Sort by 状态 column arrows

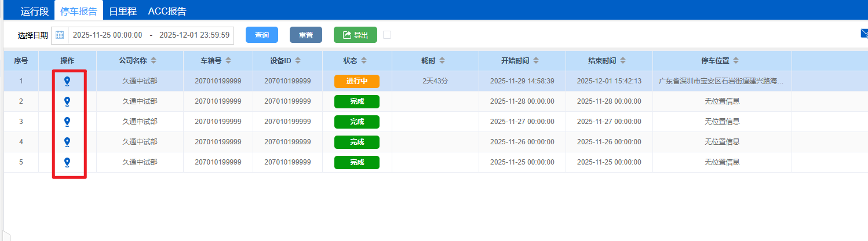[362, 61]
